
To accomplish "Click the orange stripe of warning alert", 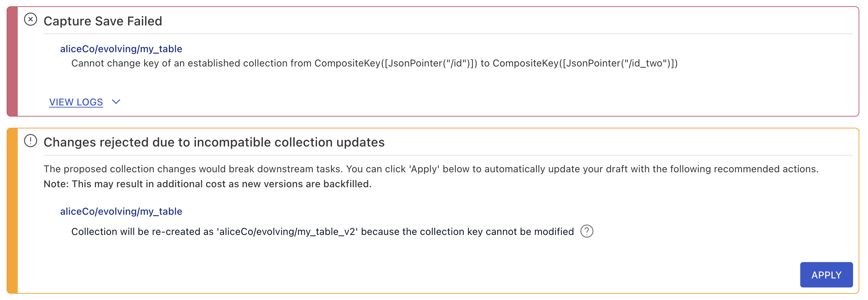I will (13, 211).
